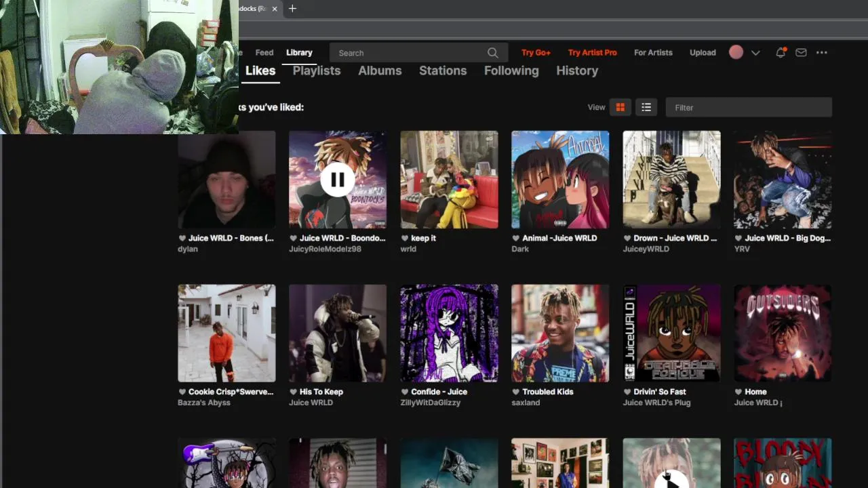Switch to the Playlists tab
Screen dimensions: 868x488
tap(317, 70)
